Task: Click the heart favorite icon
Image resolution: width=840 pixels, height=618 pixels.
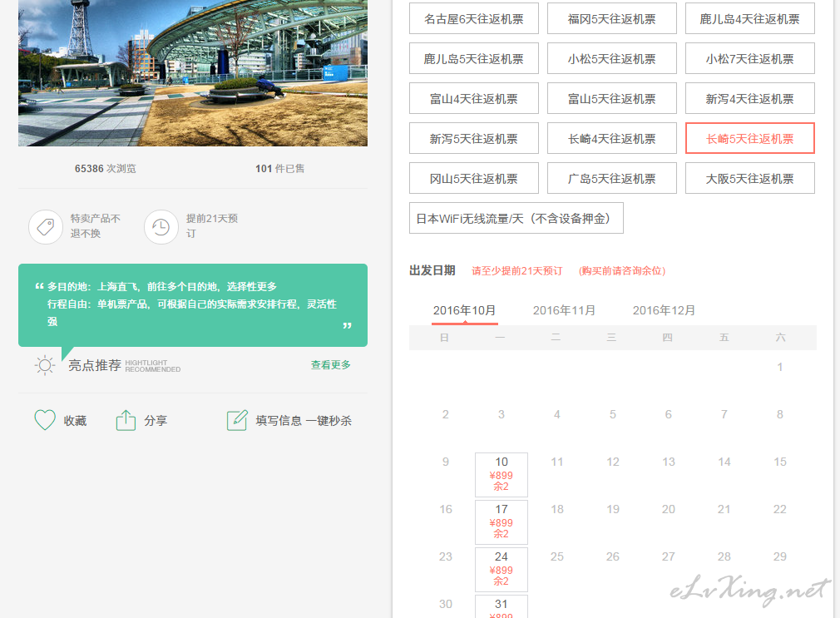Action: point(45,420)
